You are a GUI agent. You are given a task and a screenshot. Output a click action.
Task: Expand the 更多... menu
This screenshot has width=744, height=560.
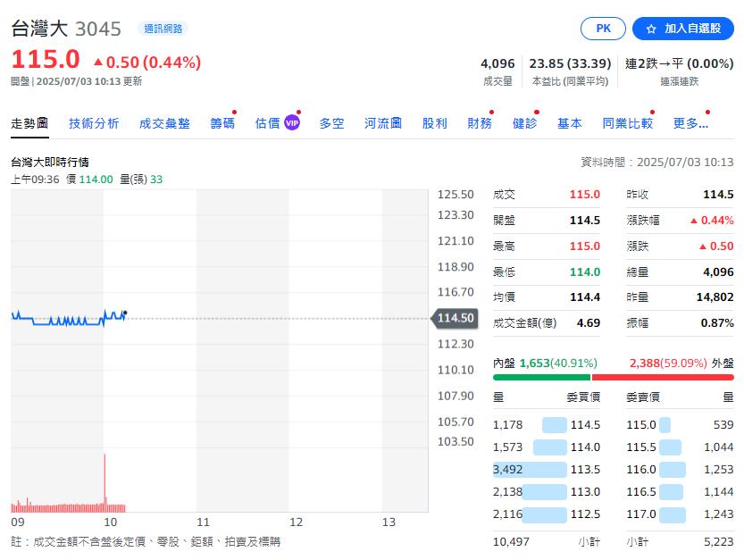pyautogui.click(x=690, y=123)
